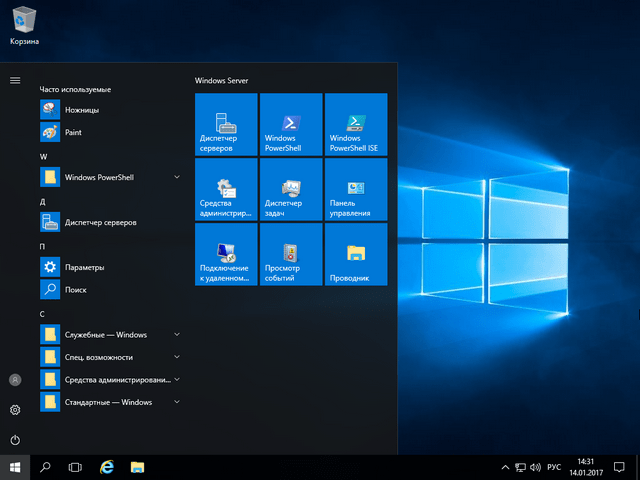Image resolution: width=640 pixels, height=480 pixels.
Task: Open the Панель управления tile
Action: [x=355, y=189]
